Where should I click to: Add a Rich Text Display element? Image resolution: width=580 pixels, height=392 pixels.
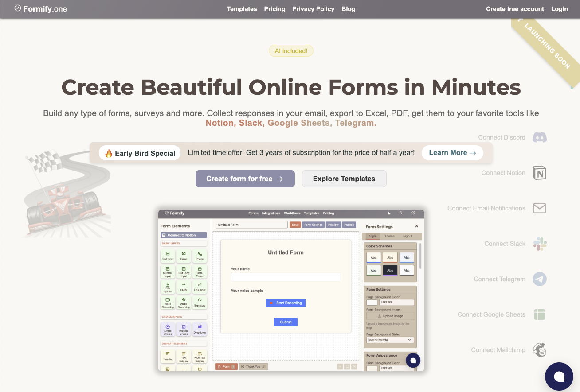200,357
